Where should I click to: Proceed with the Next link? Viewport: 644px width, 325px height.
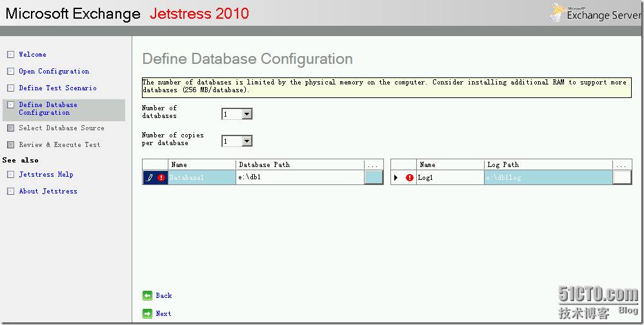point(163,313)
